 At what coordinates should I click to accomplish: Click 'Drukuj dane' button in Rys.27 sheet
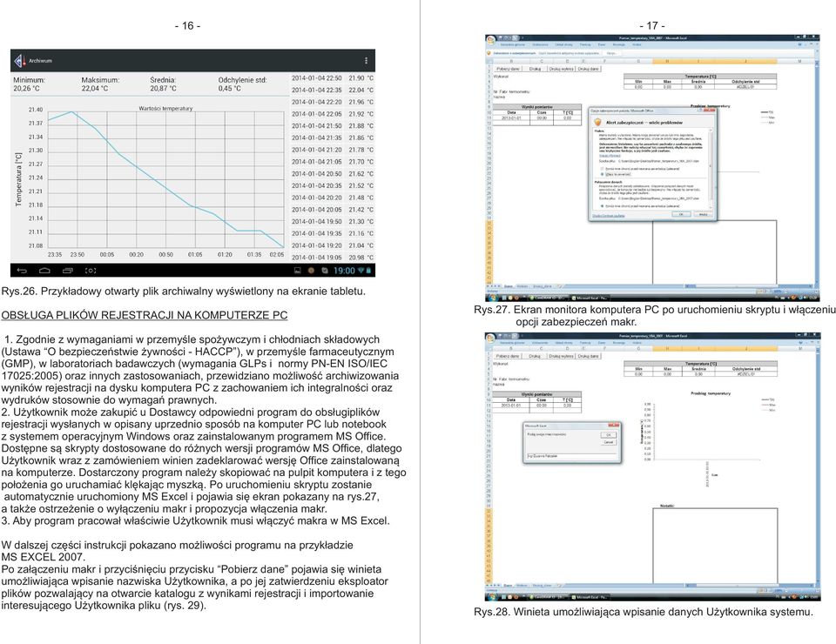click(588, 69)
